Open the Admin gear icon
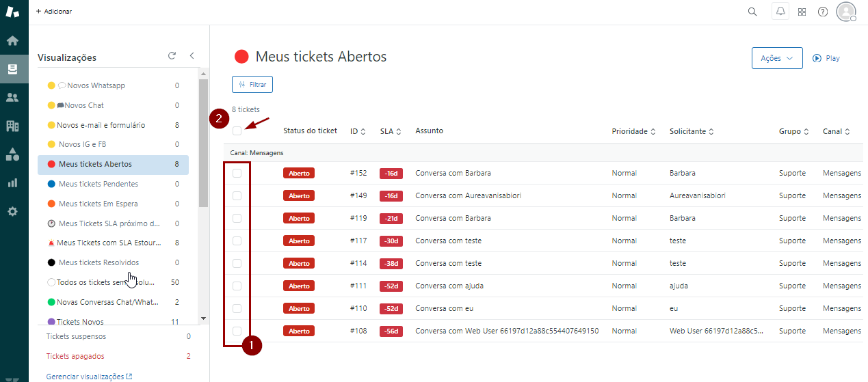868x382 pixels. tap(12, 211)
